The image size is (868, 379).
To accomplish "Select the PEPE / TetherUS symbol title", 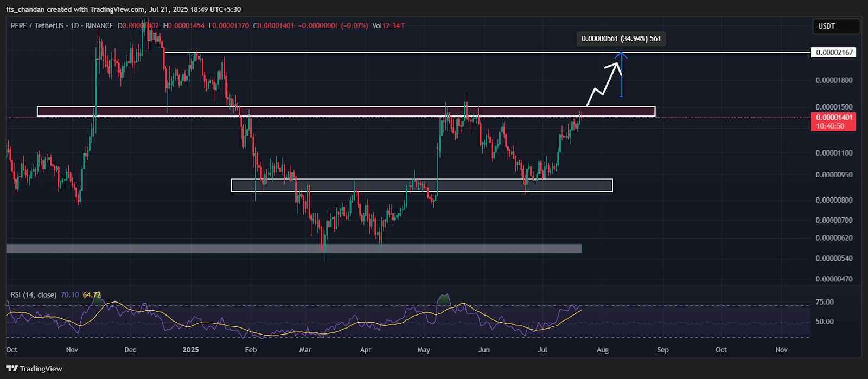I will 37,25.
